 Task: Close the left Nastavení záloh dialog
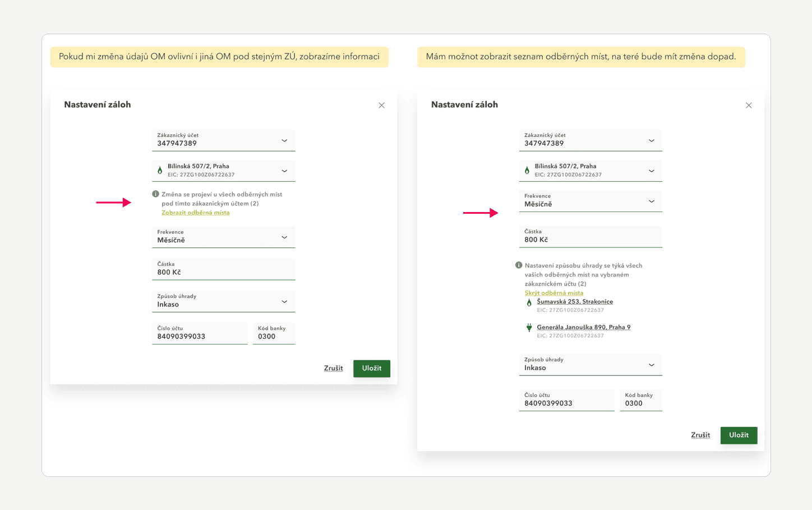381,105
